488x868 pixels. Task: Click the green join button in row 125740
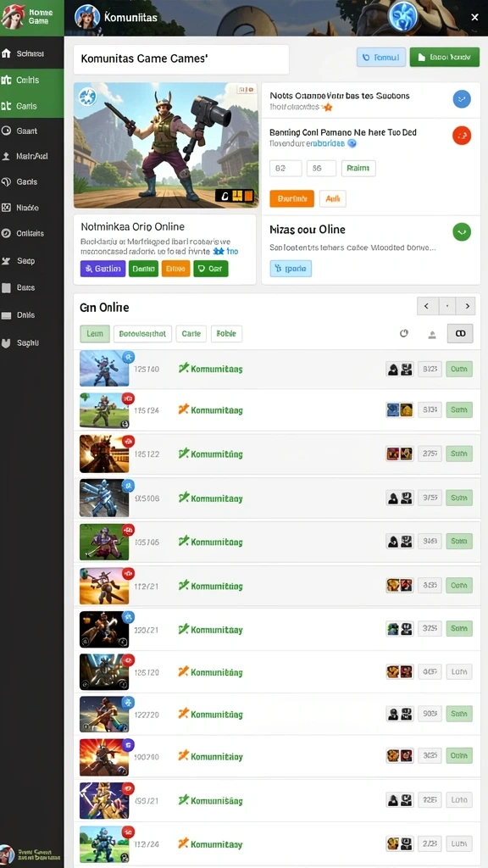coord(459,369)
